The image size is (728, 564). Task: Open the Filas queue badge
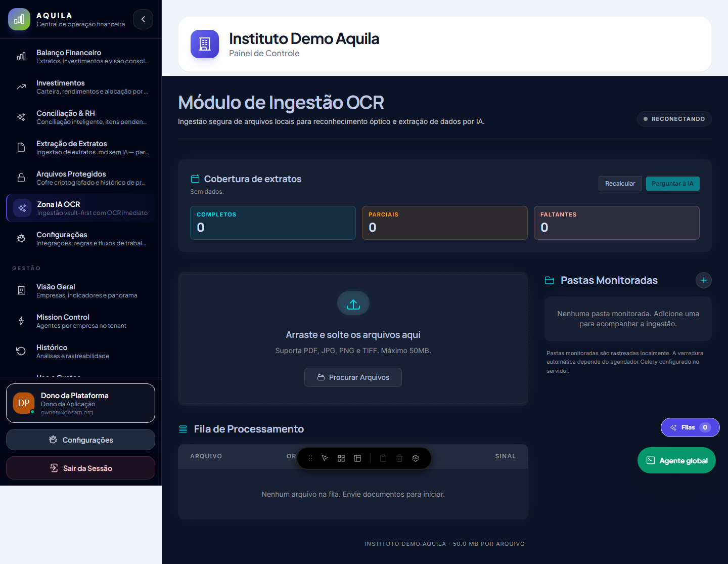(x=690, y=427)
